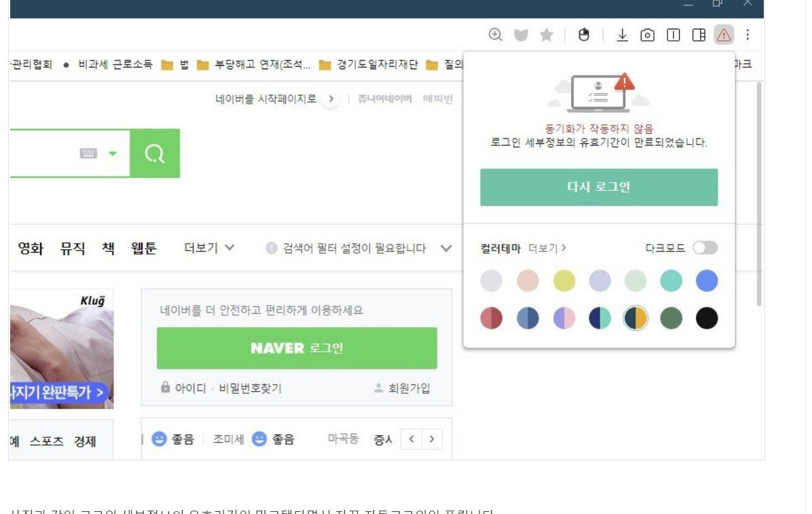
Task: Expand the search box dropdown arrow
Action: click(113, 153)
